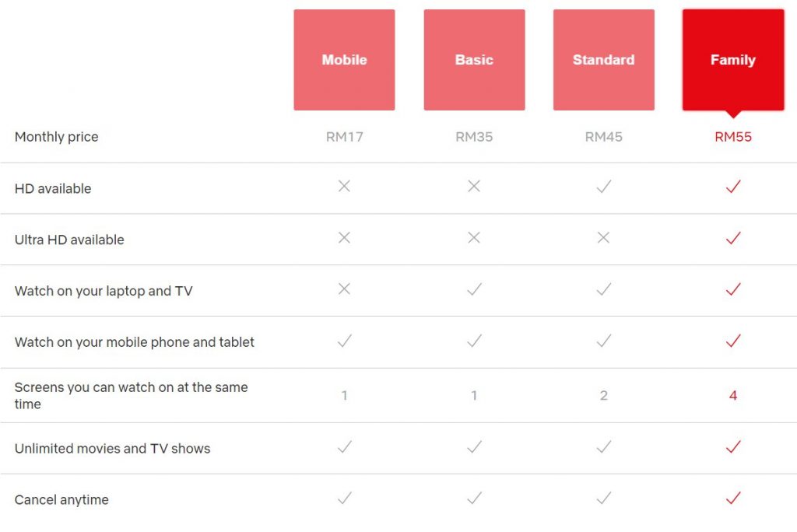This screenshot has height=532, width=797.
Task: Click Mobile's HD available cross icon
Action: coord(344,186)
